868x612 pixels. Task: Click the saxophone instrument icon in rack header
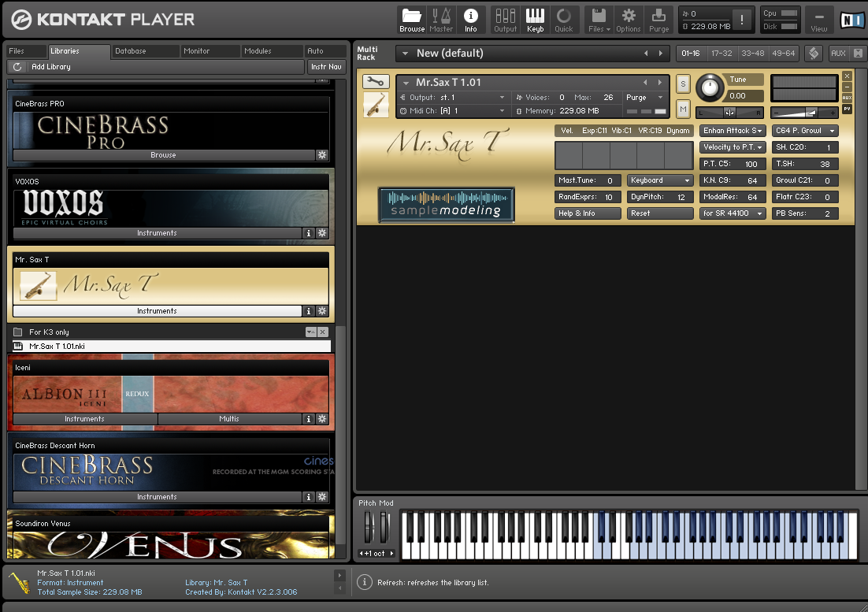tap(376, 104)
